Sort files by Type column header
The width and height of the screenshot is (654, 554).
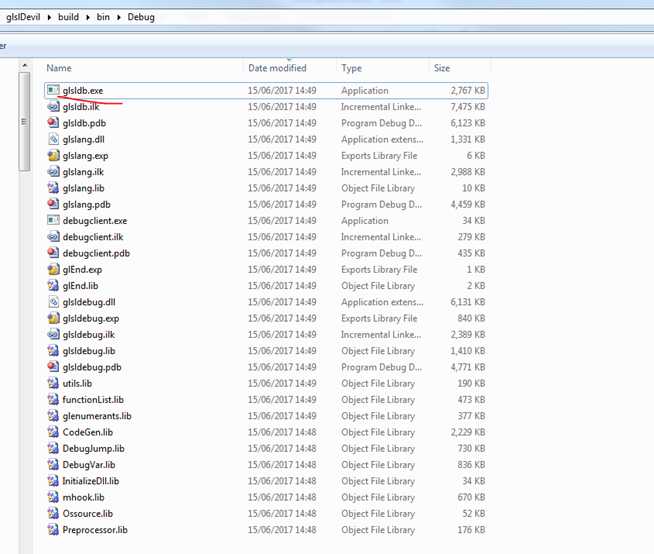coord(351,68)
